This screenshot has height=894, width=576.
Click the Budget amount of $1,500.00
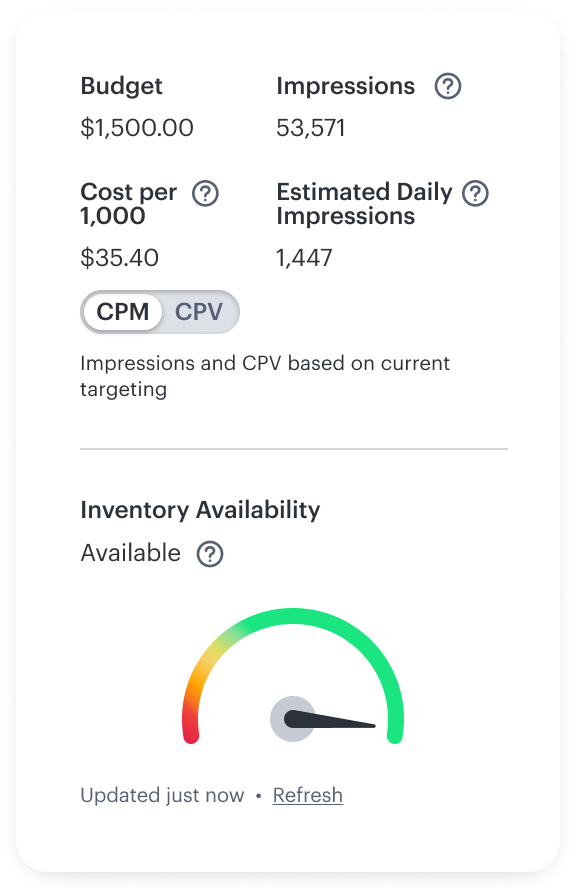137,128
